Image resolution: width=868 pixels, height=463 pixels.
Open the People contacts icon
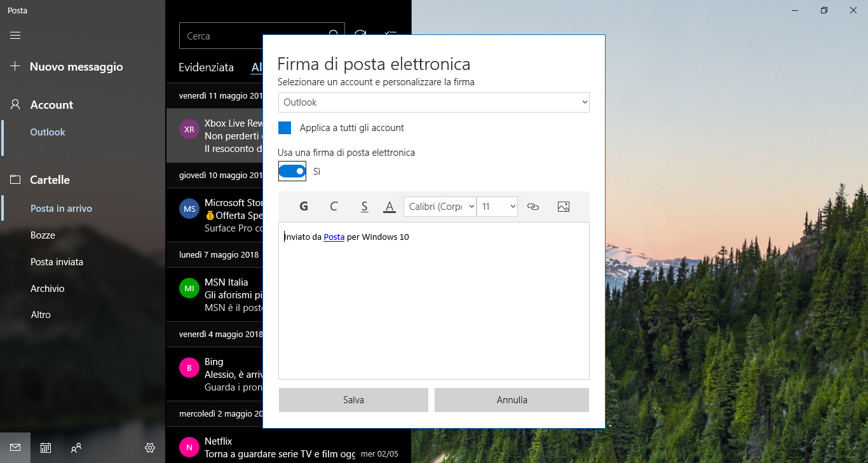point(76,448)
